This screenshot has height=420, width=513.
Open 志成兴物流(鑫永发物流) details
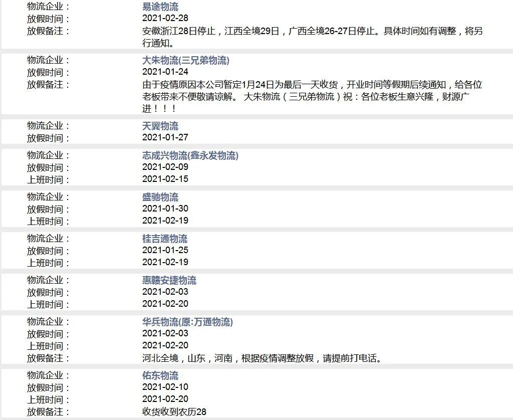pos(190,156)
